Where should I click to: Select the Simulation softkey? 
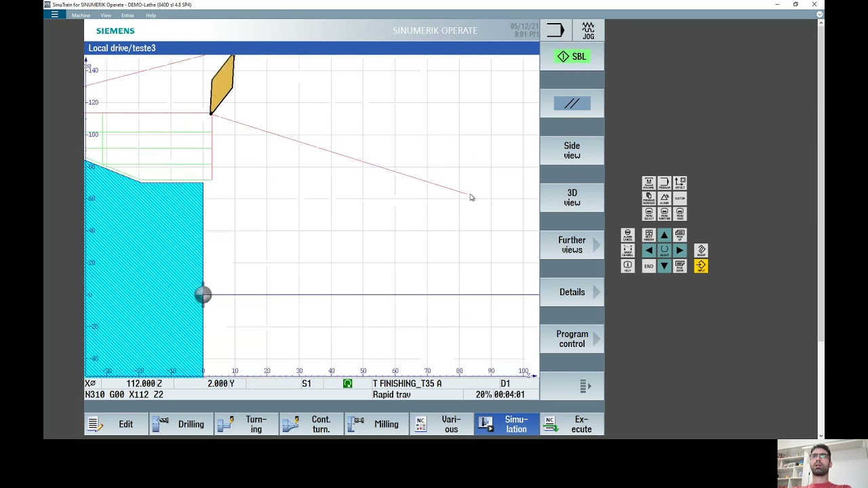[x=507, y=424]
